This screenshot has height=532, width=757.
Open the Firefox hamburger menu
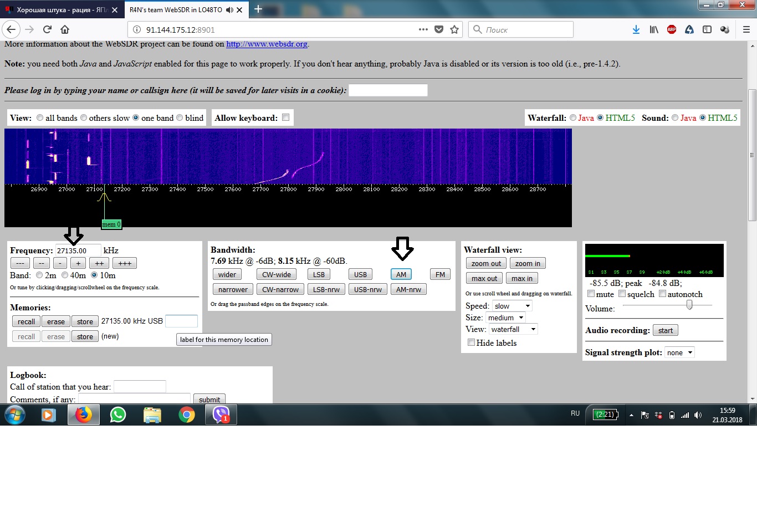click(746, 29)
